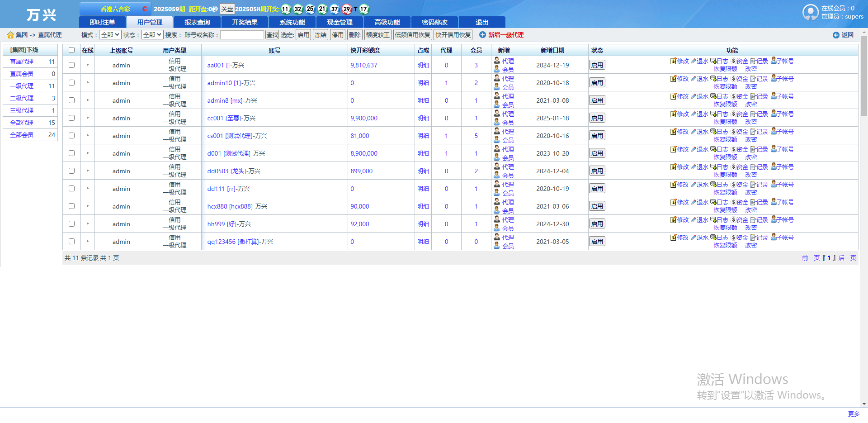Click the home icon beside 集团

click(x=10, y=35)
